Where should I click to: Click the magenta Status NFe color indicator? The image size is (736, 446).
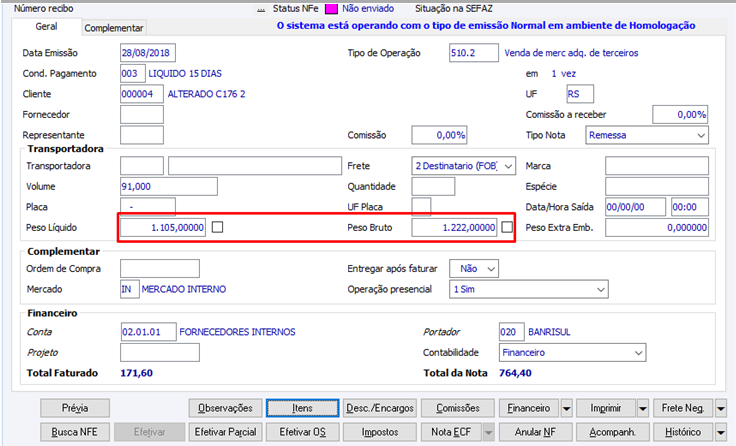(x=331, y=9)
